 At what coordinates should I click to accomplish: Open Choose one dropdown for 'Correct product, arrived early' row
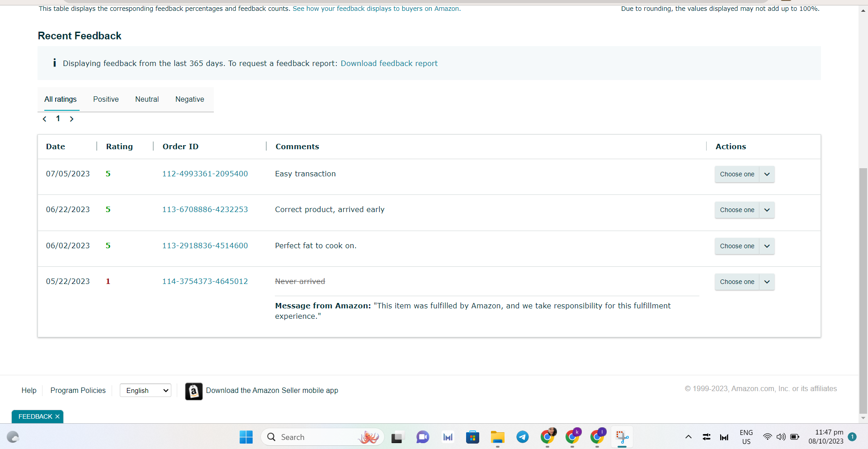tap(745, 210)
